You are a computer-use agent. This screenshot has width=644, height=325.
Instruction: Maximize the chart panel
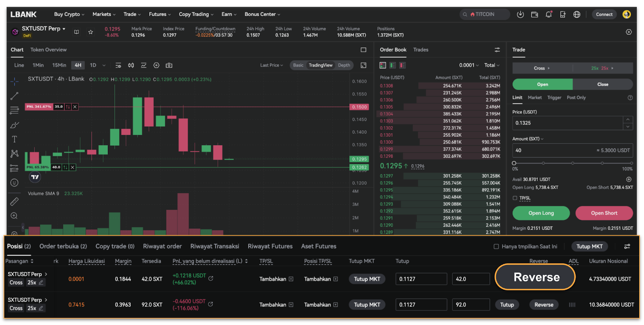(363, 50)
